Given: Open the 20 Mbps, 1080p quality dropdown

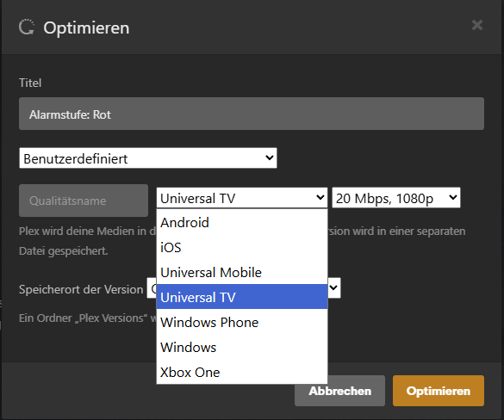Looking at the screenshot, I should pos(396,198).
